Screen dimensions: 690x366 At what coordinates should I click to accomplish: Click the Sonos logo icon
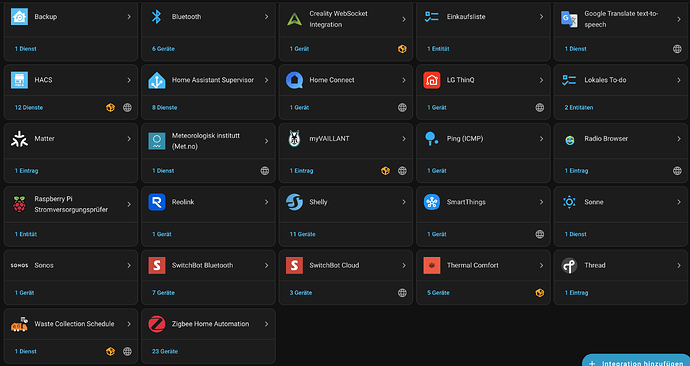pyautogui.click(x=19, y=265)
